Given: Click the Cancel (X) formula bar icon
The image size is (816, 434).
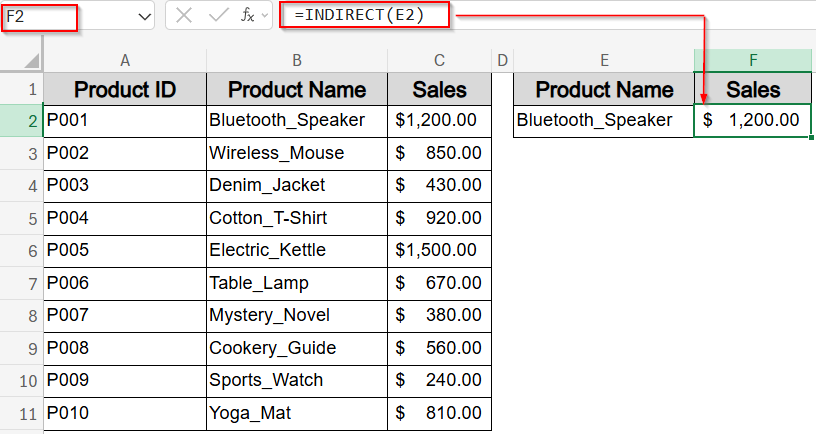Looking at the screenshot, I should pos(183,15).
